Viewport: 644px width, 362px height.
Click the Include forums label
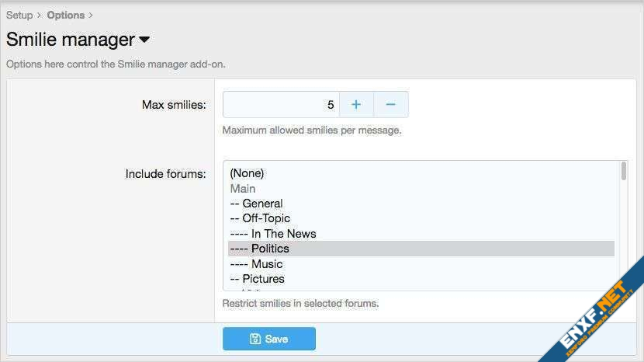[165, 174]
